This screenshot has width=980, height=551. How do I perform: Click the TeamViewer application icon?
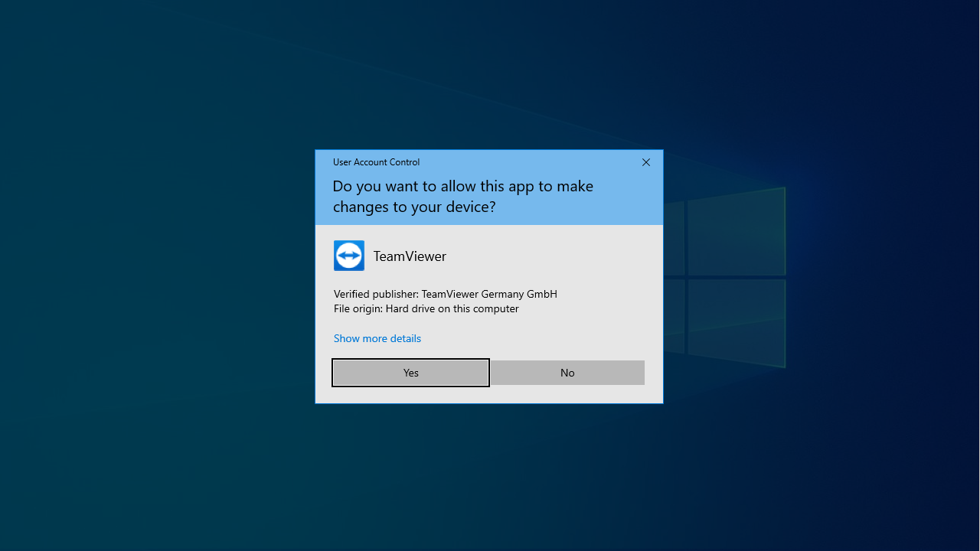(x=349, y=256)
